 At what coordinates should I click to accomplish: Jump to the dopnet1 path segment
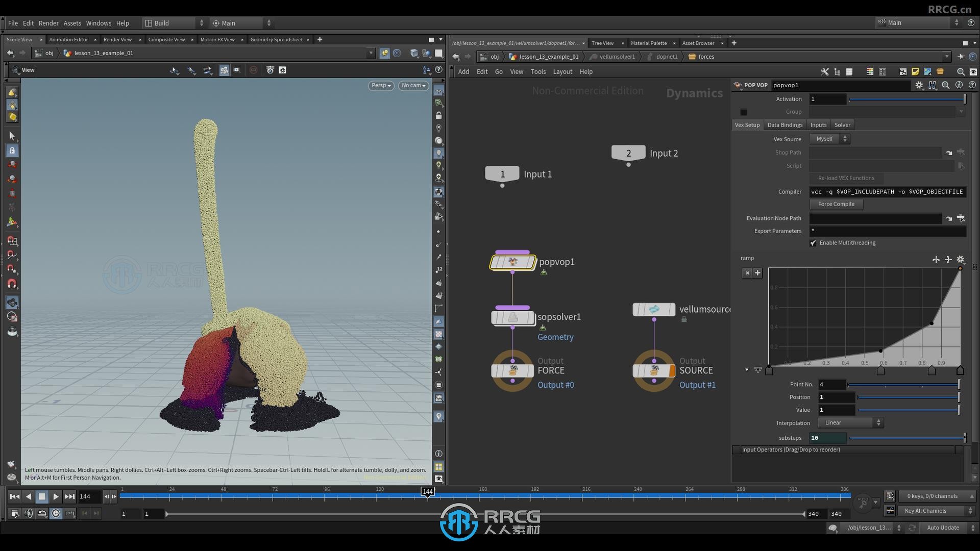tap(667, 57)
